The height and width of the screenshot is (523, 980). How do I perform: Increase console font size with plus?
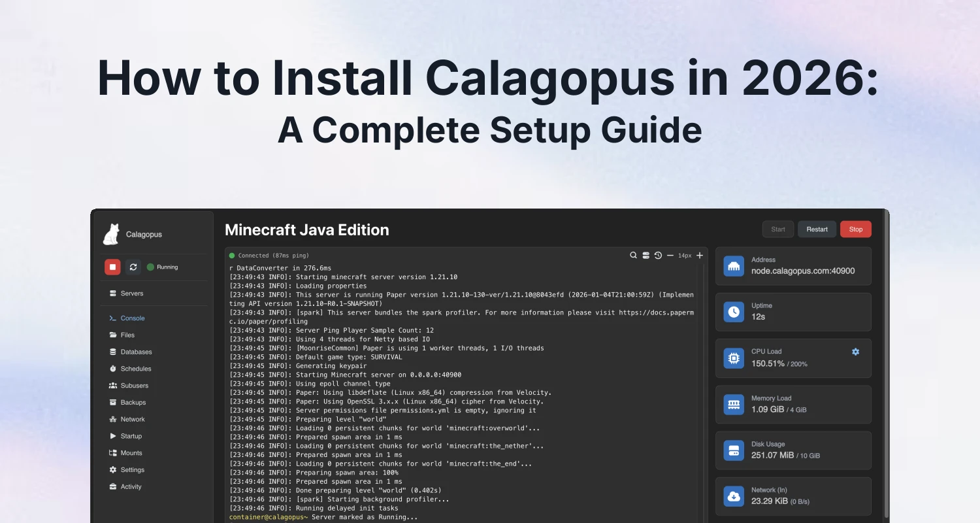(x=700, y=256)
